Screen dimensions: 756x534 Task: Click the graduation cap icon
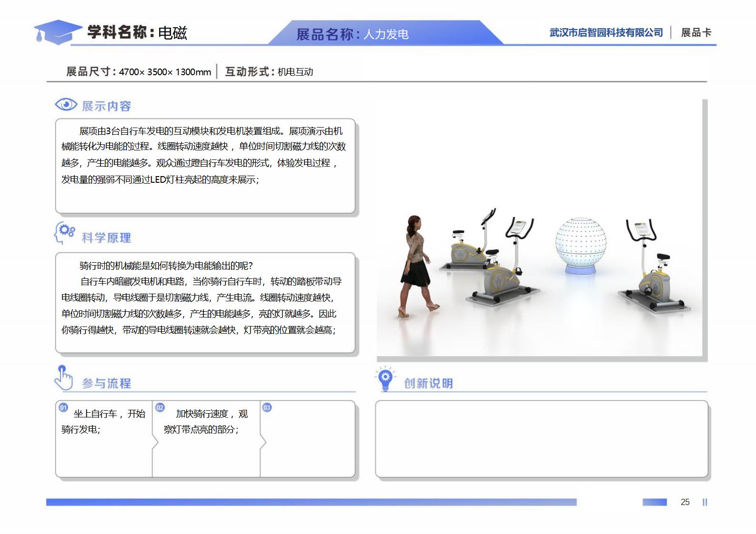click(57, 32)
